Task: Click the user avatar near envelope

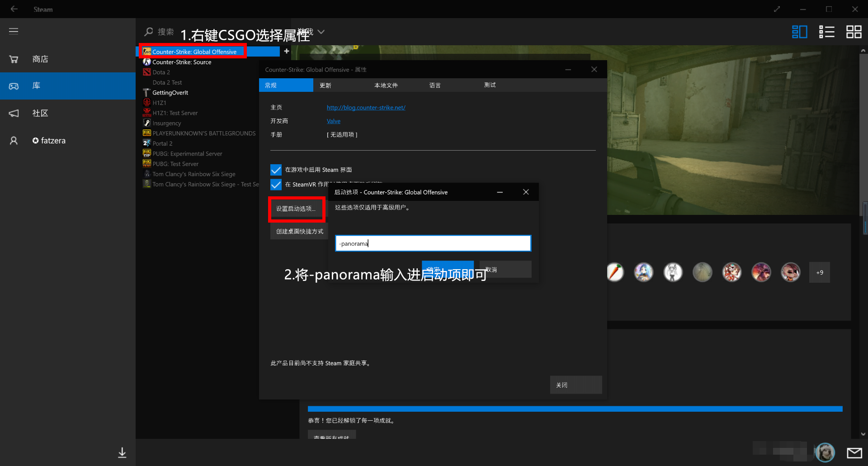Action: pyautogui.click(x=825, y=452)
